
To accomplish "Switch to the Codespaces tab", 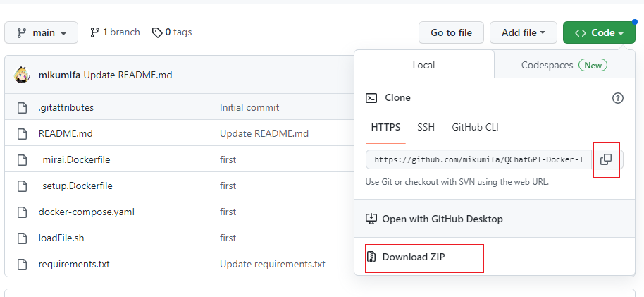I will pyautogui.click(x=563, y=65).
